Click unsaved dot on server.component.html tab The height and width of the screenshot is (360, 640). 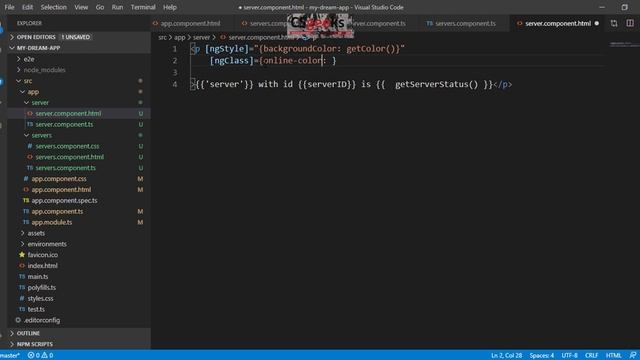pyautogui.click(x=597, y=23)
